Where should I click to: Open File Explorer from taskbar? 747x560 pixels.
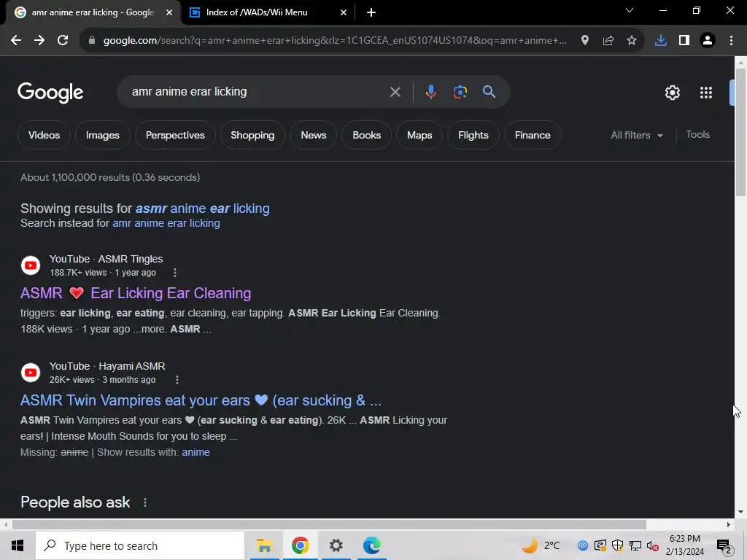[x=264, y=545]
